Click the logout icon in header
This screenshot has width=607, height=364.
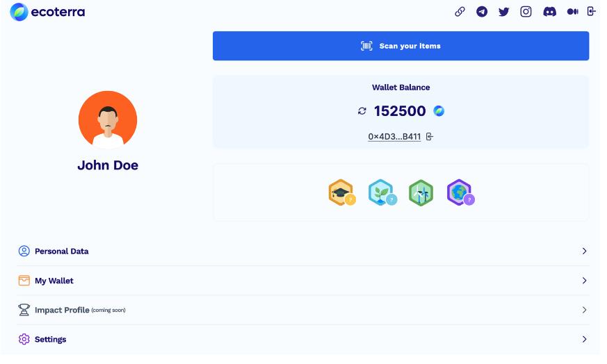click(591, 11)
